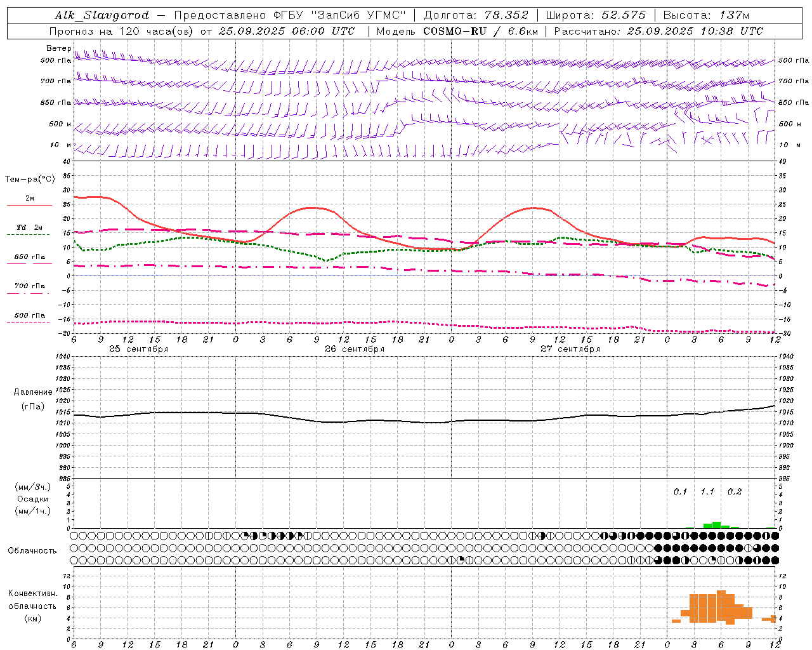Click the '0.2' three-hour precipitation value

(x=735, y=492)
